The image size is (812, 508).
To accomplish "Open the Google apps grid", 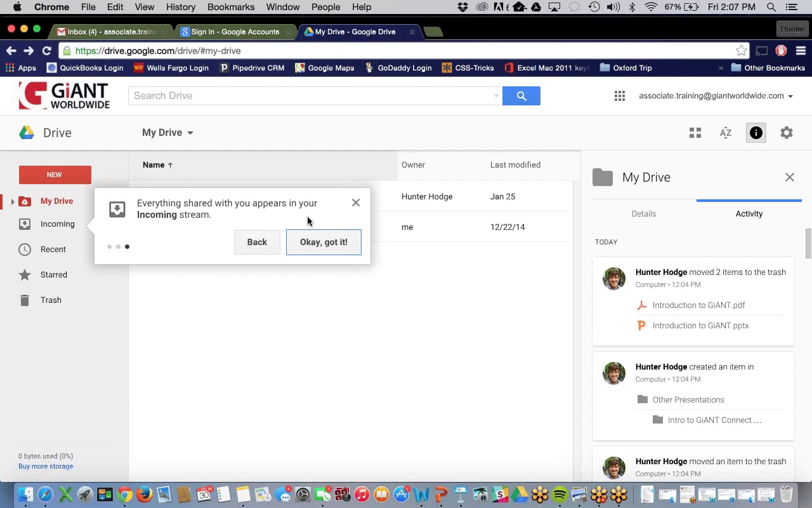I will click(x=620, y=96).
